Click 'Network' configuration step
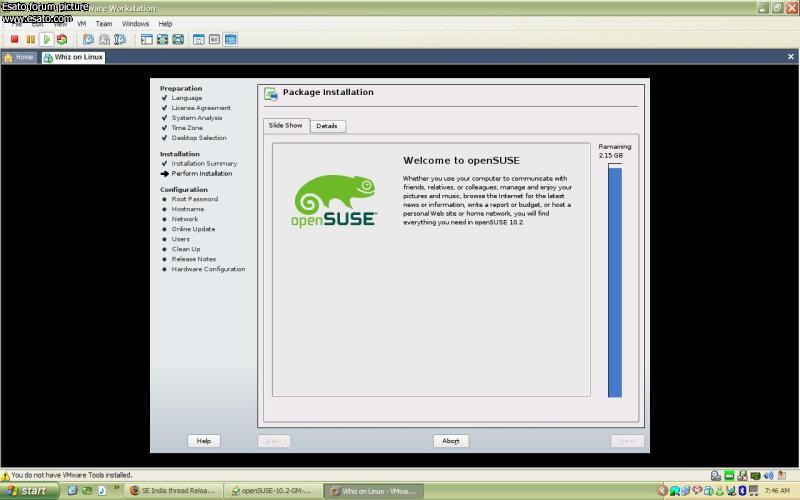The image size is (800, 500). (x=185, y=219)
